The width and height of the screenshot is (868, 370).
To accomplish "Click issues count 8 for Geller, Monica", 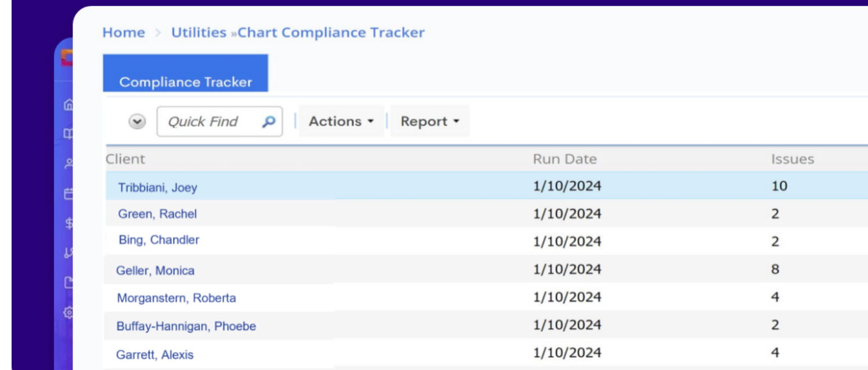I will click(x=775, y=269).
